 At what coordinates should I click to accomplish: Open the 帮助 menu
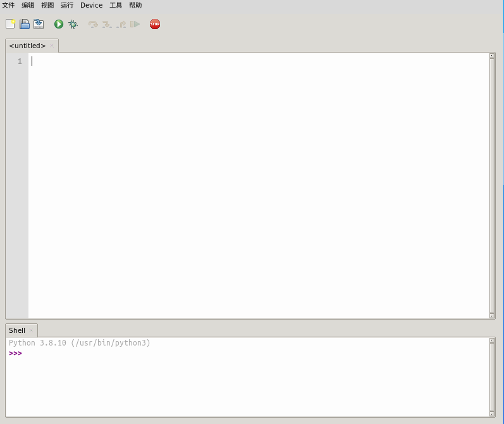pyautogui.click(x=135, y=5)
